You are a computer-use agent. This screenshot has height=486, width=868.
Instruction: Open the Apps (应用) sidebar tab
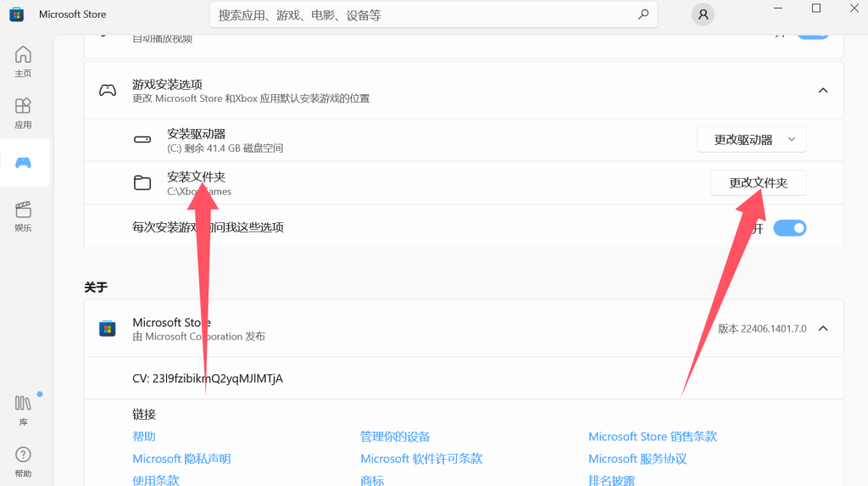23,113
